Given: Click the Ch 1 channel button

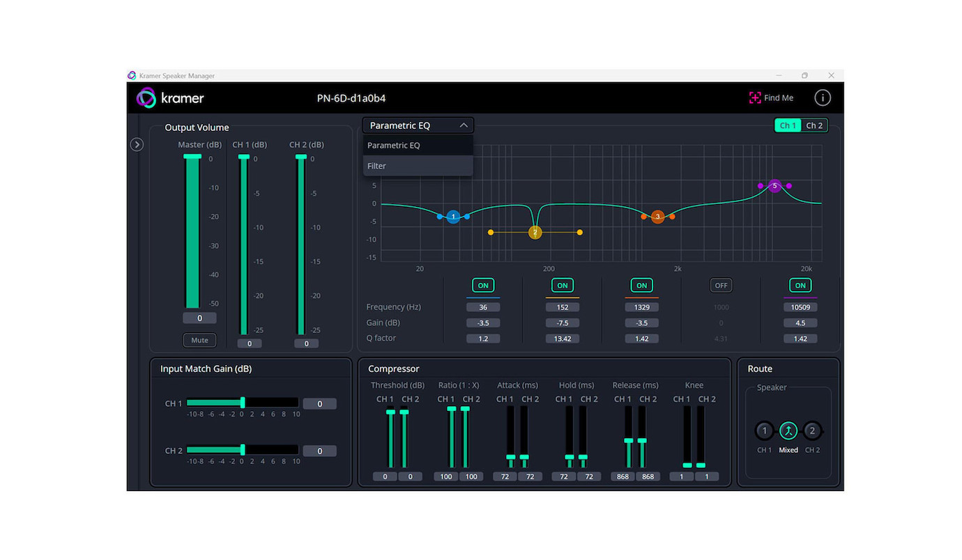Looking at the screenshot, I should click(788, 125).
